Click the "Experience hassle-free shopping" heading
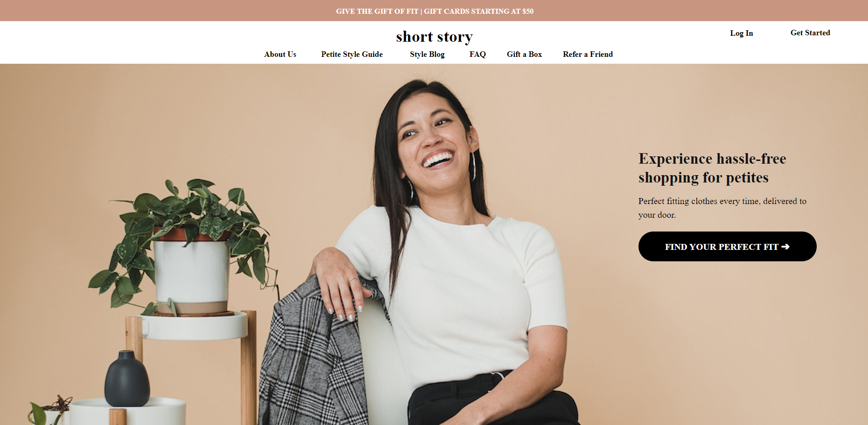868x425 pixels. click(x=712, y=168)
